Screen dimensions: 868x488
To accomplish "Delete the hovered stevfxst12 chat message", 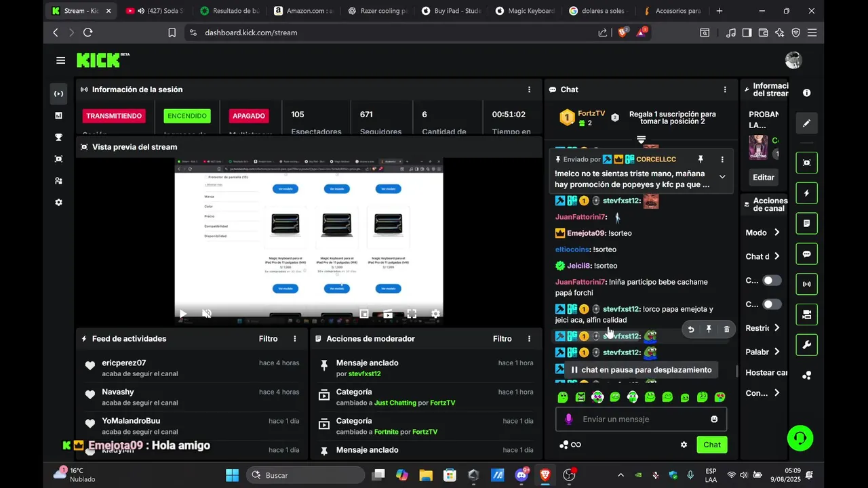I will point(726,329).
